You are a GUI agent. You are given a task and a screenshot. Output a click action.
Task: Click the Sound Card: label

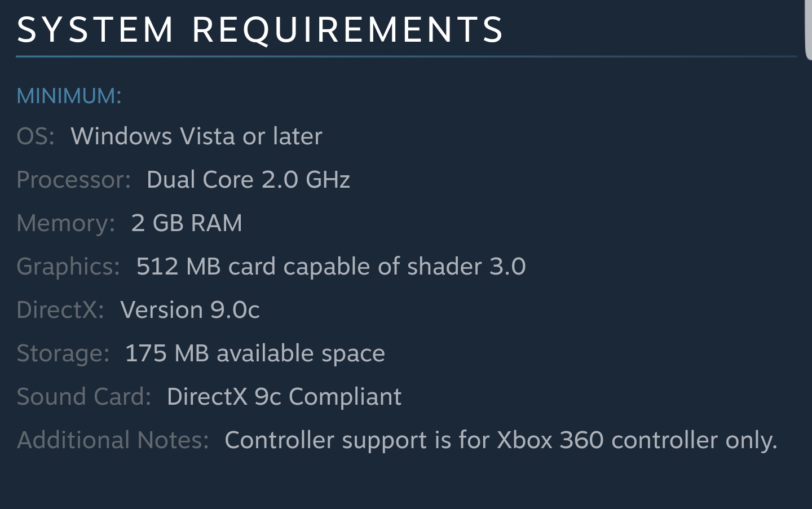[x=84, y=397]
